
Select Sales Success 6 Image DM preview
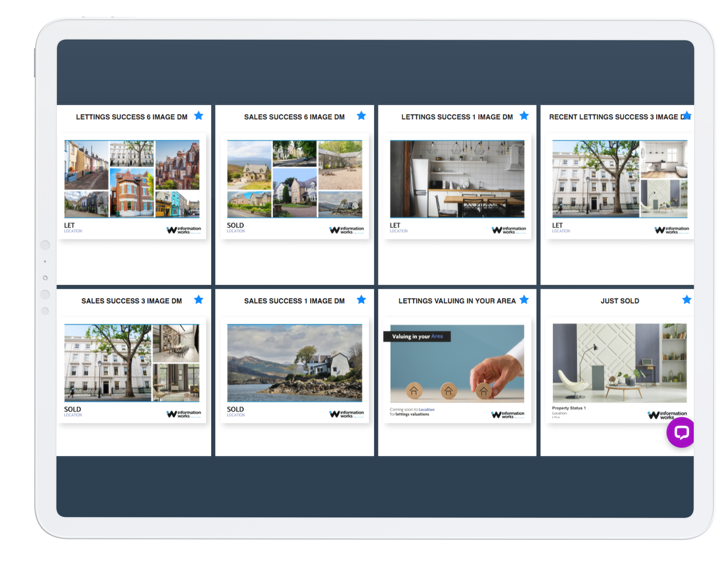point(295,179)
